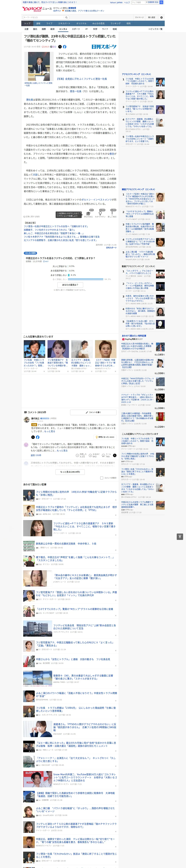Toggle the コメント非表示 checkbox
186x868 pixels.
coord(102,478)
